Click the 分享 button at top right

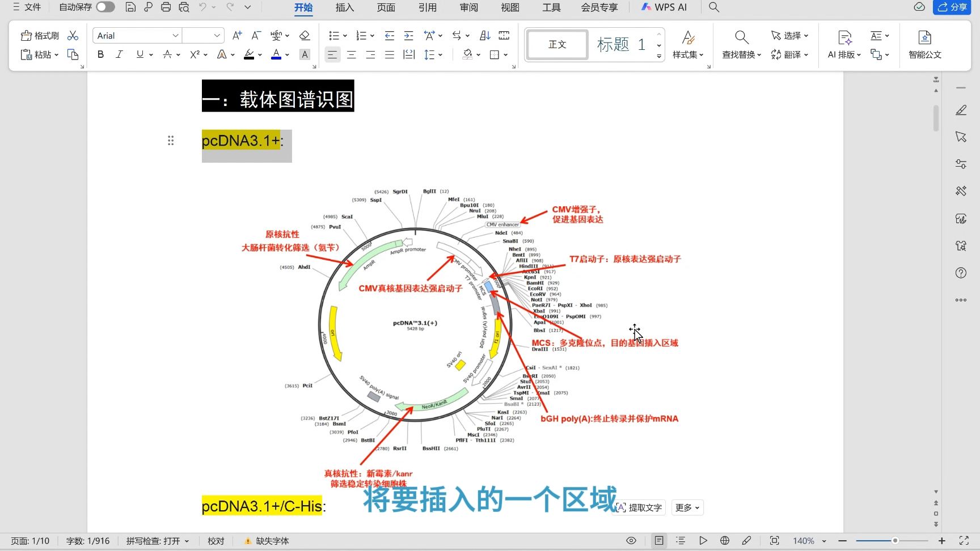[952, 7]
